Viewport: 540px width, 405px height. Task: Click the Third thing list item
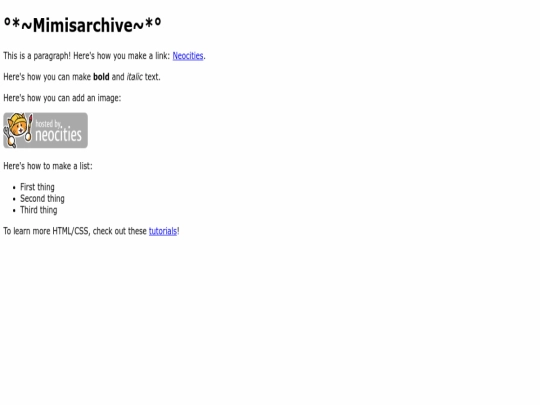[x=39, y=210]
